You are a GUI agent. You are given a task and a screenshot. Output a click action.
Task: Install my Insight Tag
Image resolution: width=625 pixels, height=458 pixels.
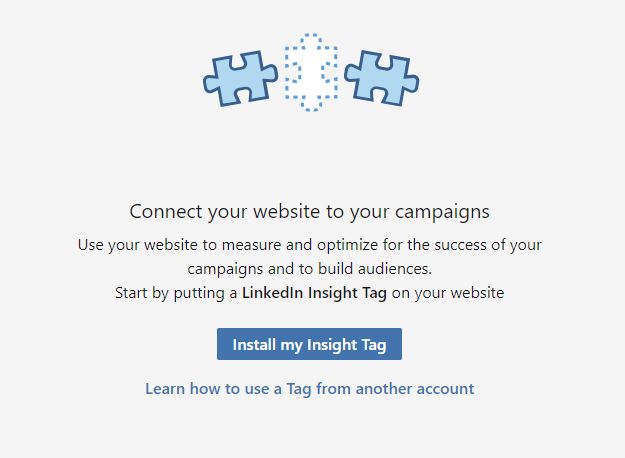point(309,344)
